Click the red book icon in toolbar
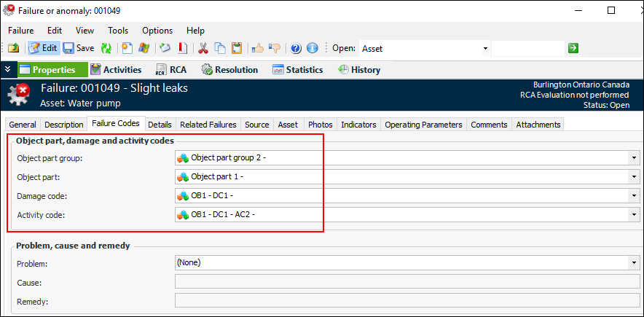The width and height of the screenshot is (644, 317). click(x=182, y=48)
